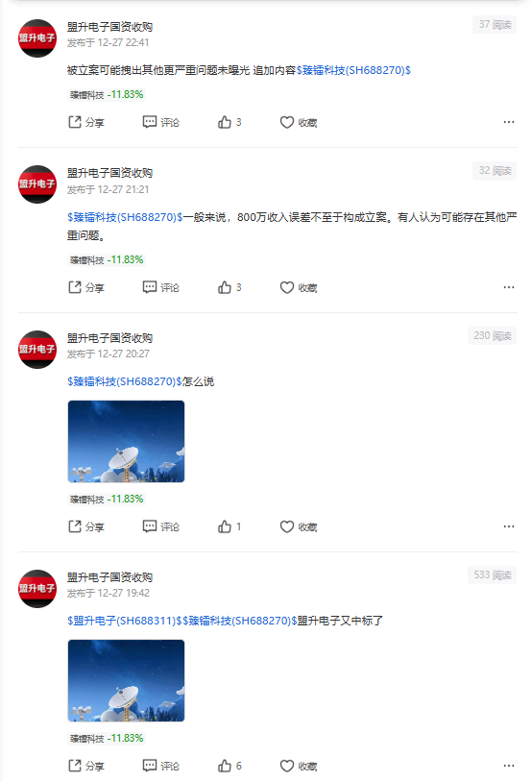The width and height of the screenshot is (532, 782).
Task: Open comments on the 19:42 post
Action: coord(161,766)
